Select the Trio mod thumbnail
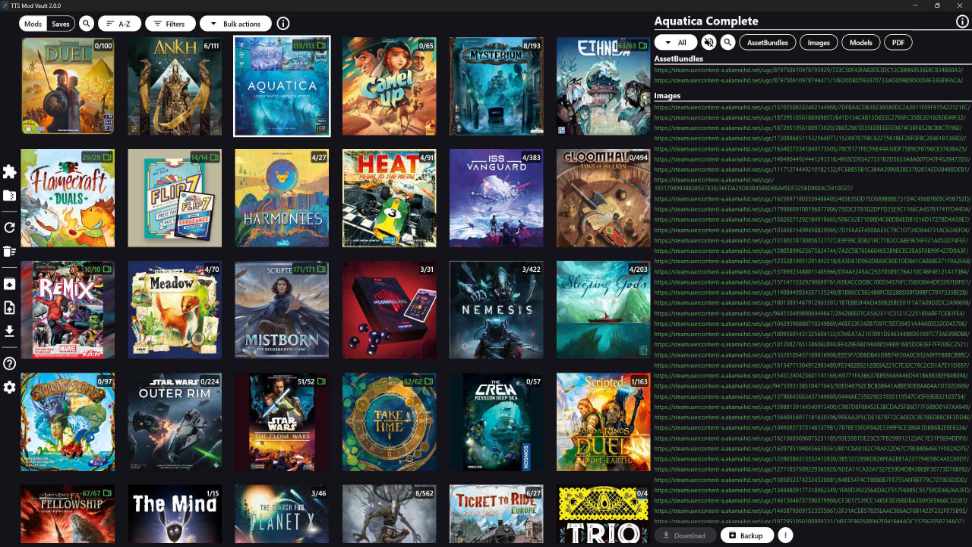The height and width of the screenshot is (547, 972). pyautogui.click(x=603, y=514)
